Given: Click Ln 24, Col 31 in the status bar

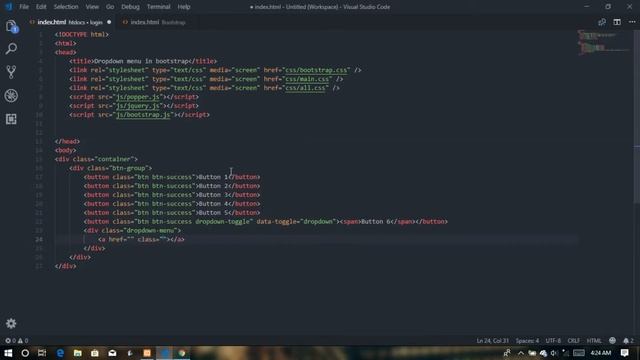Looking at the screenshot, I should point(493,340).
